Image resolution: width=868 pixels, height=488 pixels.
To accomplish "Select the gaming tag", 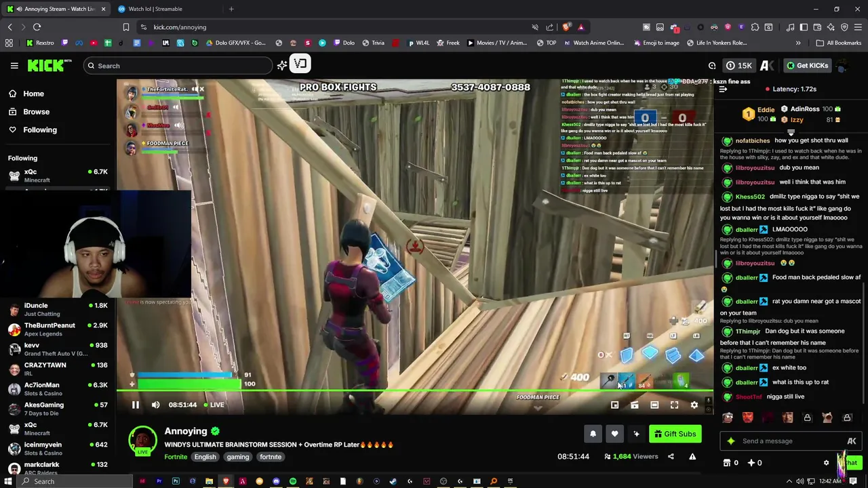I will pyautogui.click(x=238, y=457).
